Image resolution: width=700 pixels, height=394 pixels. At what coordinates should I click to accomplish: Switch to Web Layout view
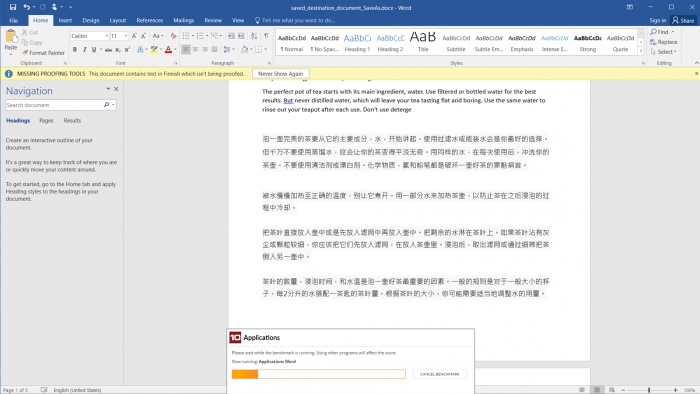[612, 390]
